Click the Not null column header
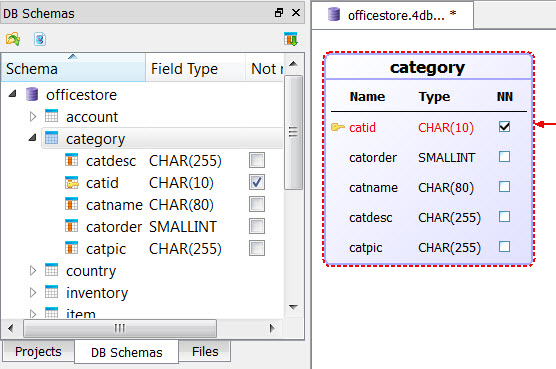Viewport: 556px width, 369px height. pos(265,68)
